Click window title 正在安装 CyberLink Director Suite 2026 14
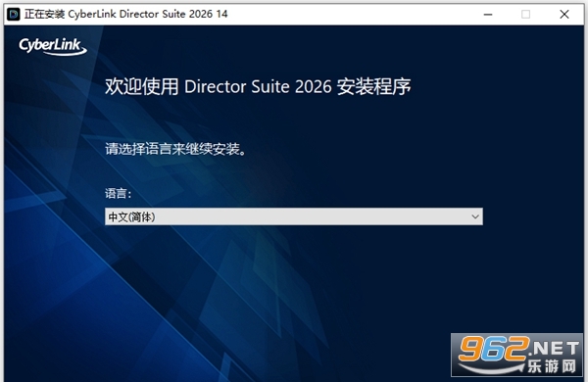 click(x=126, y=14)
